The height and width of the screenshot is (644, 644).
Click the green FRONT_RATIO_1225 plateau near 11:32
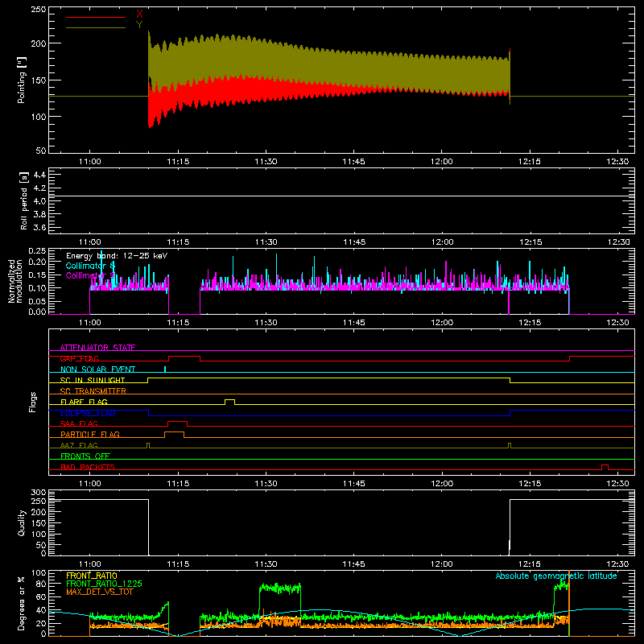[x=280, y=588]
